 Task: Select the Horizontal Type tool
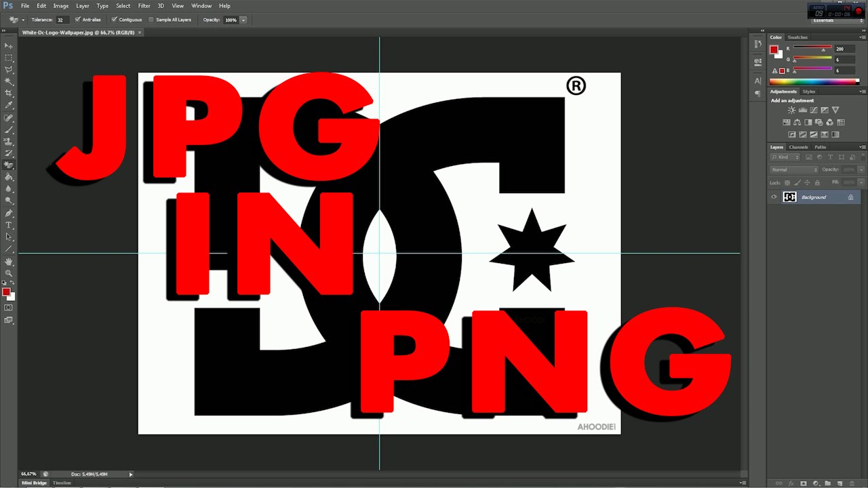[x=9, y=225]
